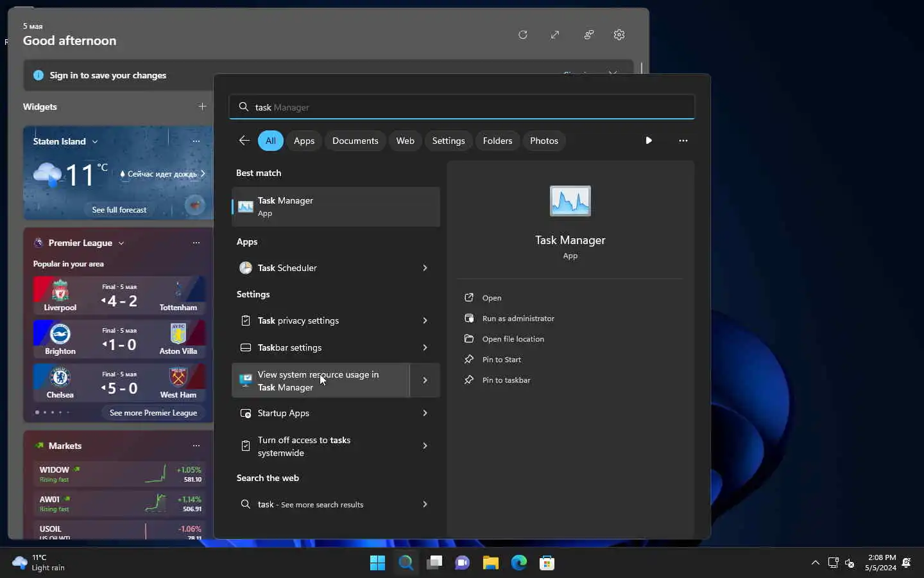
Task: Open the Premier League dropdown chevron
Action: 121,243
